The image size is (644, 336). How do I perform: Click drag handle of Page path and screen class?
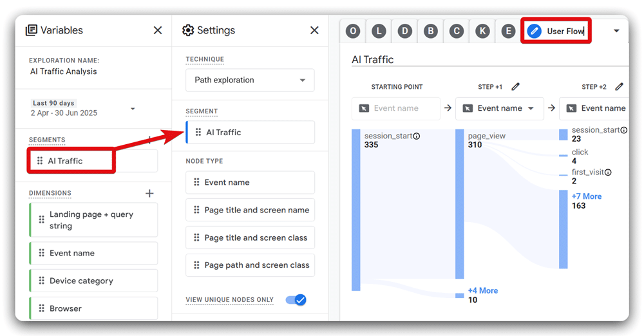point(196,265)
